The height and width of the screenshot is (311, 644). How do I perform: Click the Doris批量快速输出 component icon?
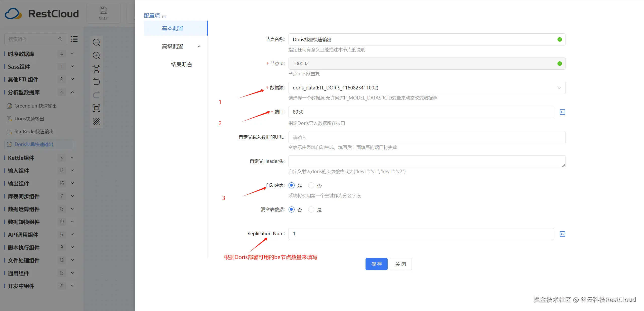point(9,144)
